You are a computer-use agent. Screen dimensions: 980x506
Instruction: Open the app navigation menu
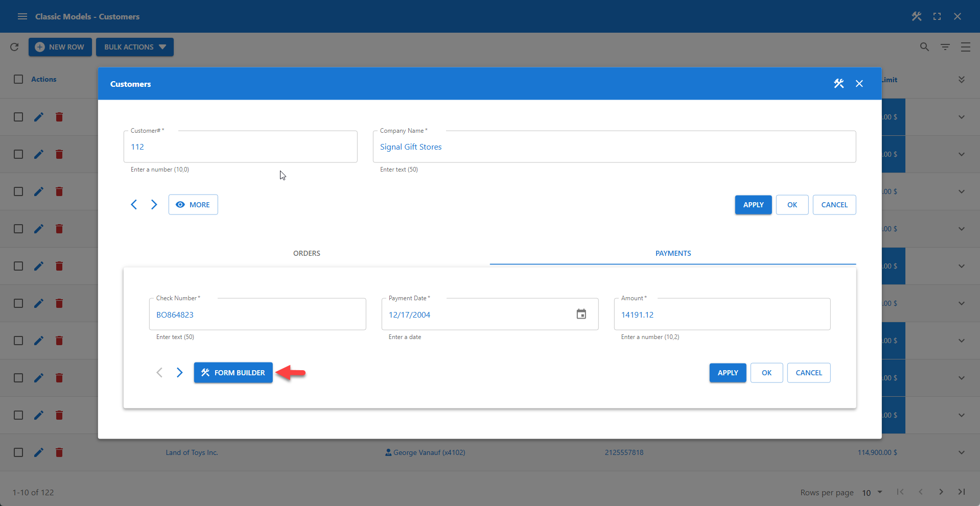(22, 16)
